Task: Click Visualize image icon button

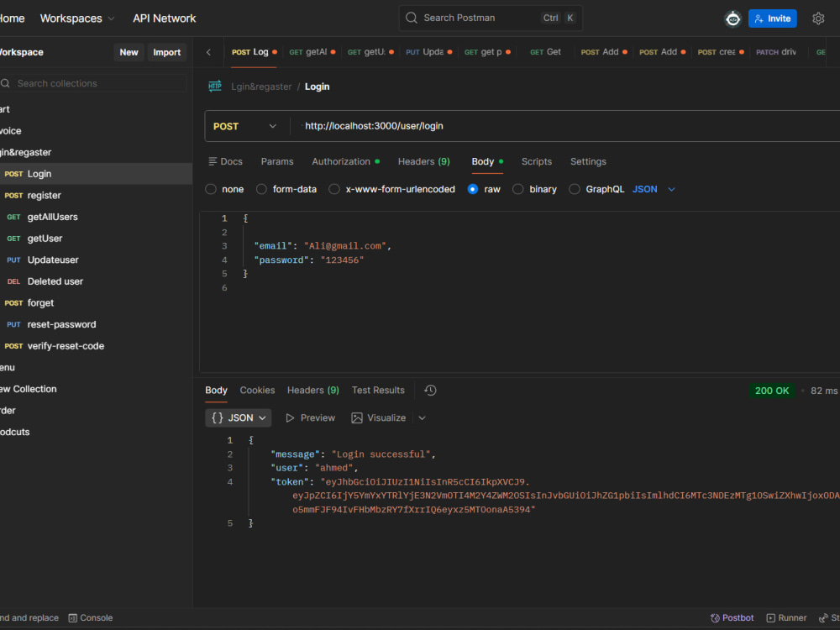Action: [x=378, y=417]
